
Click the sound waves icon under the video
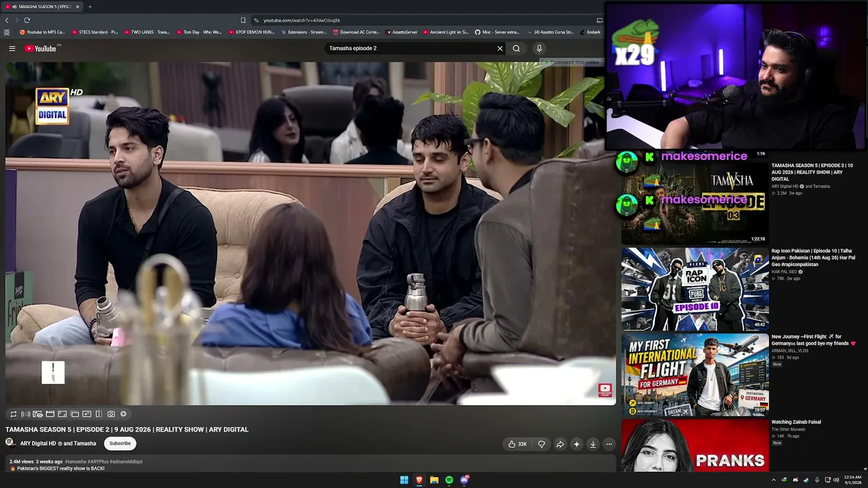point(25,414)
